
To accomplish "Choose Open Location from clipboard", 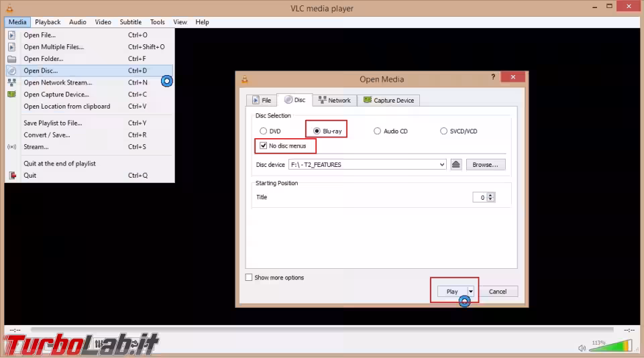I will 89,107.
